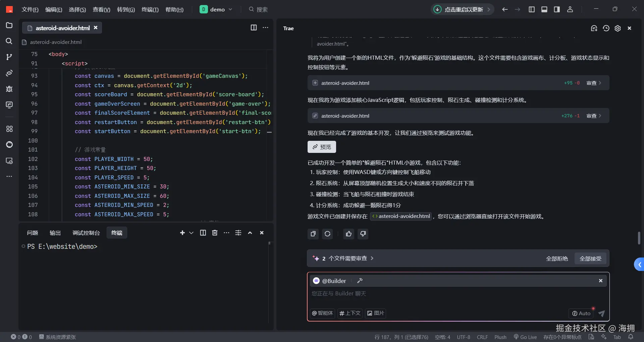Switch to the 问题 panel tab

click(x=33, y=233)
